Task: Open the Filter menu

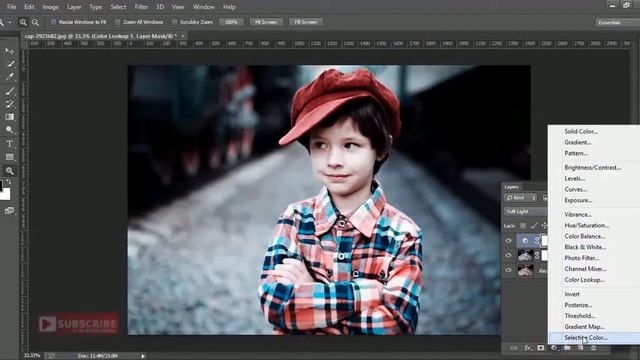Action: pyautogui.click(x=141, y=7)
